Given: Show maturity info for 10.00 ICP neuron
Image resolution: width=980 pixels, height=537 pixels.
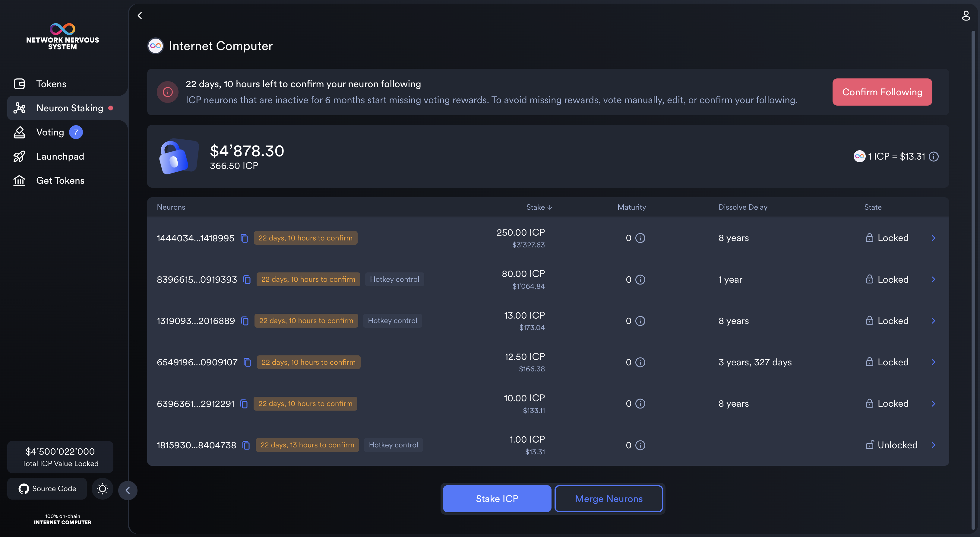Looking at the screenshot, I should [640, 404].
